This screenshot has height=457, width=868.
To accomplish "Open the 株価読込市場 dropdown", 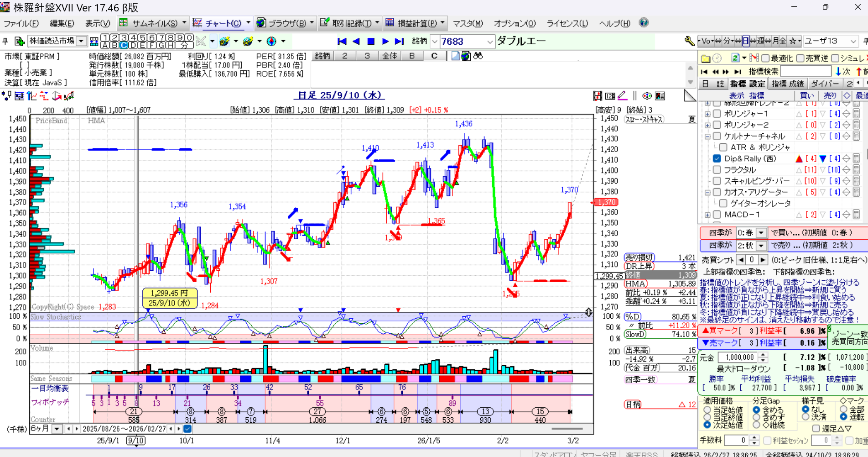I will [x=81, y=42].
